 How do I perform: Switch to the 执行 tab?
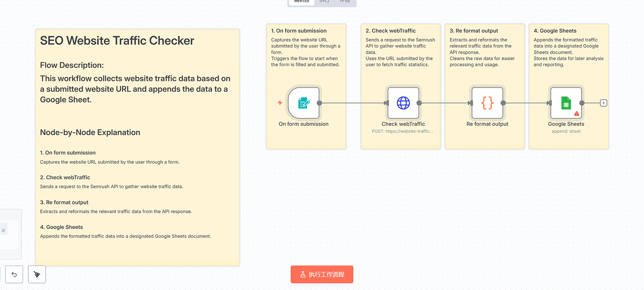(324, 2)
